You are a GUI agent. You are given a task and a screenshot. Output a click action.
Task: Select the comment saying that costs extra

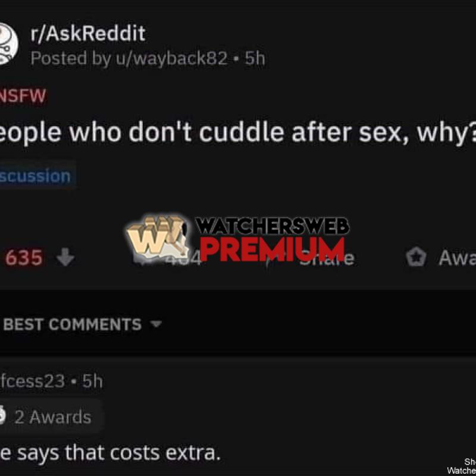pos(110,453)
